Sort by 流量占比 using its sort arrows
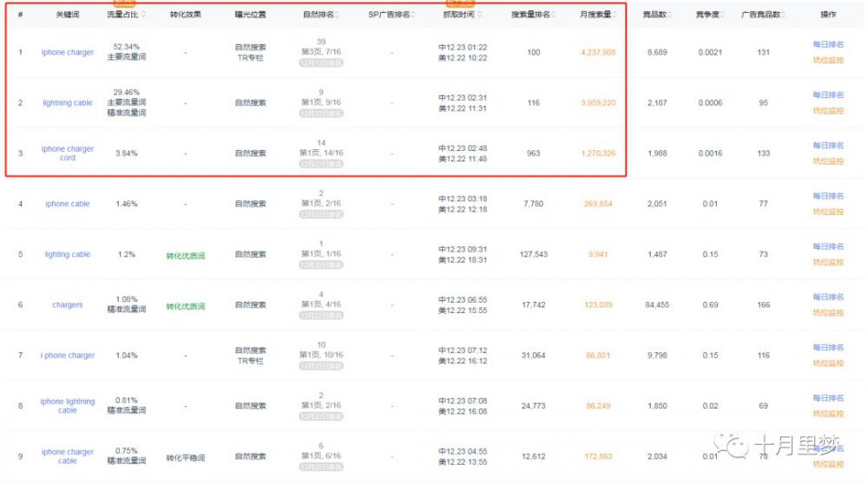868x484 pixels. pyautogui.click(x=144, y=15)
